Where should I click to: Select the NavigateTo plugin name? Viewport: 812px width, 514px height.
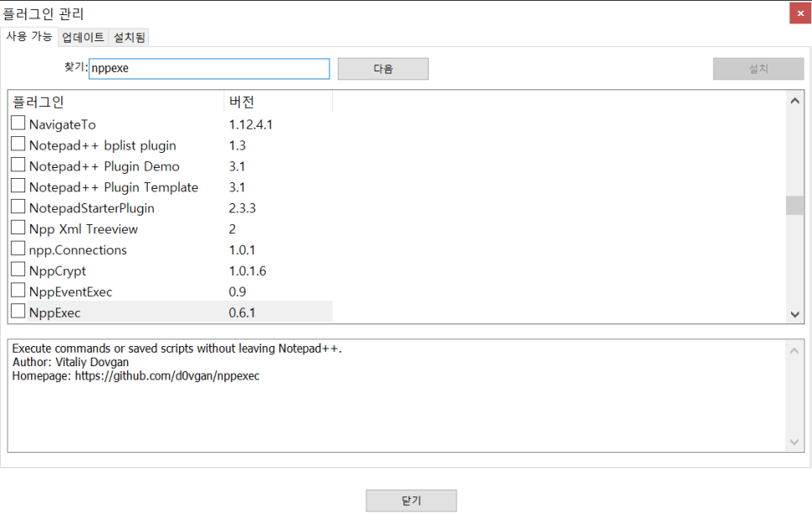[x=63, y=125]
